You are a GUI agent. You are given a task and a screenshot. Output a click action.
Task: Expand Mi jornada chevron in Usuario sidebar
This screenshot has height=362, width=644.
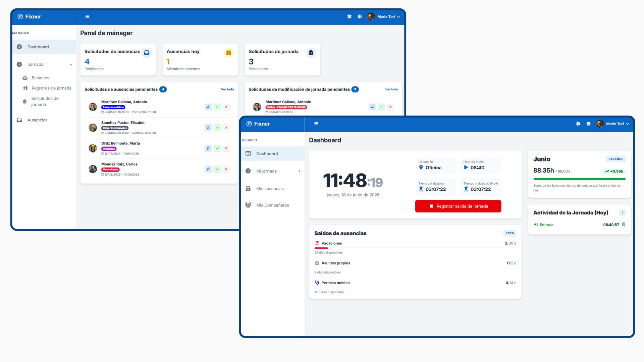[x=299, y=171]
